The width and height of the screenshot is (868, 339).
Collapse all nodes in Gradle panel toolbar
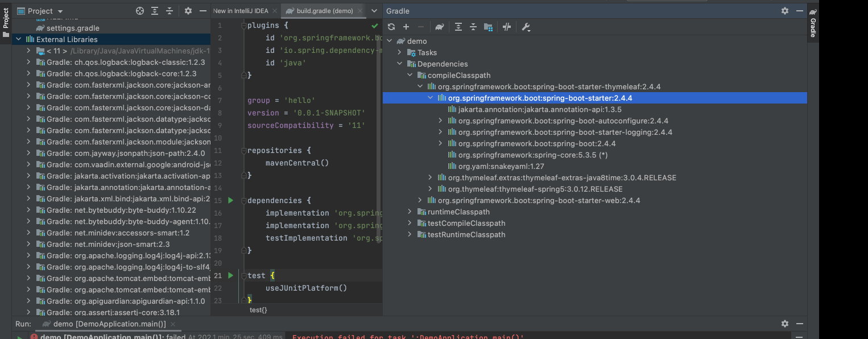[x=473, y=27]
